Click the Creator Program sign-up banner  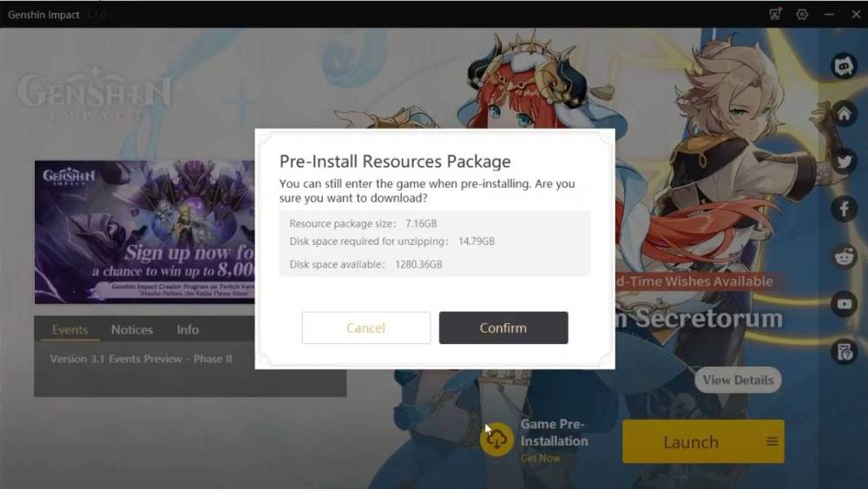pyautogui.click(x=145, y=232)
